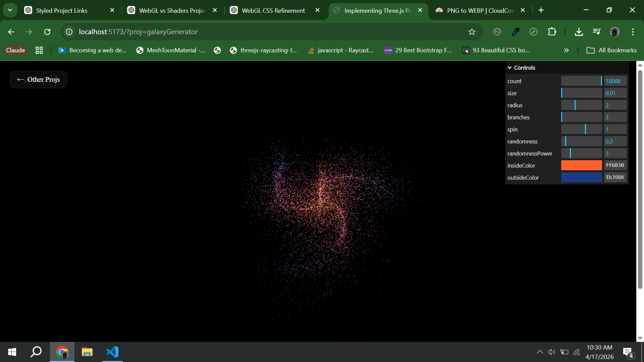The image size is (644, 362).
Task: Click the count value field 10000
Action: tap(615, 81)
